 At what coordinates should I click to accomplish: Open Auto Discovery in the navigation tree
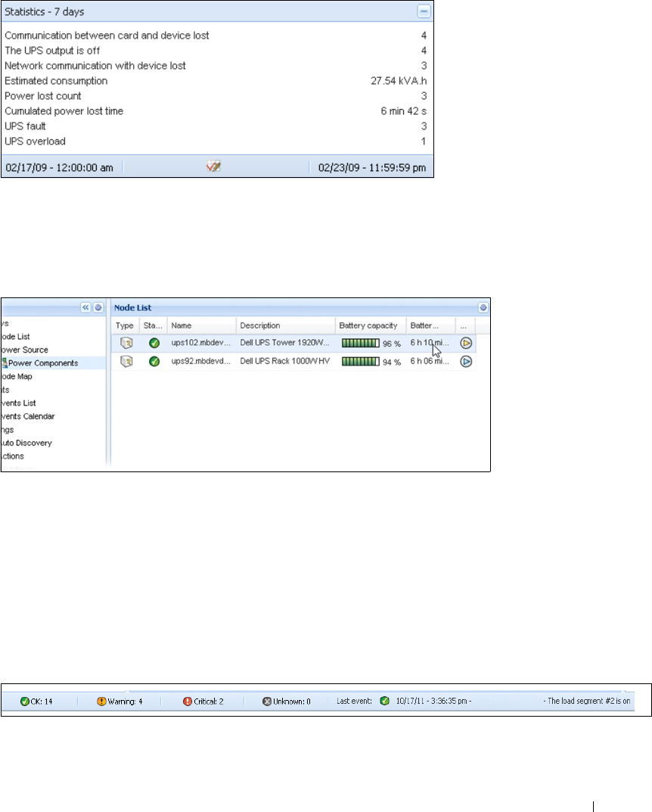coord(26,443)
